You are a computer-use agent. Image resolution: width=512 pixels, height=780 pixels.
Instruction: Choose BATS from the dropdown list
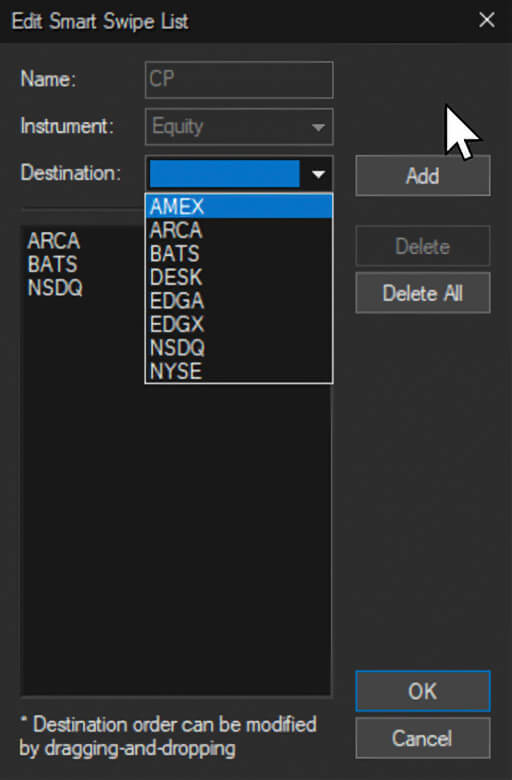pyautogui.click(x=239, y=253)
